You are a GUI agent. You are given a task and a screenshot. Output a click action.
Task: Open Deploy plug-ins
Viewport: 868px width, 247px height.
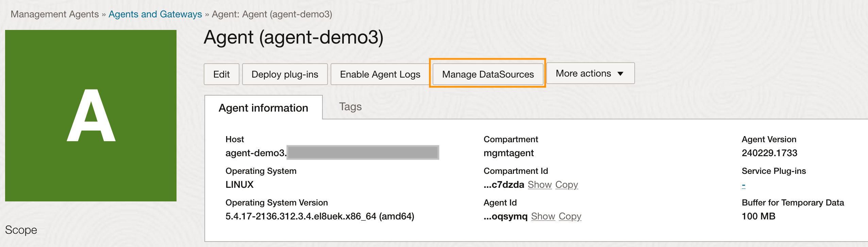click(x=285, y=74)
